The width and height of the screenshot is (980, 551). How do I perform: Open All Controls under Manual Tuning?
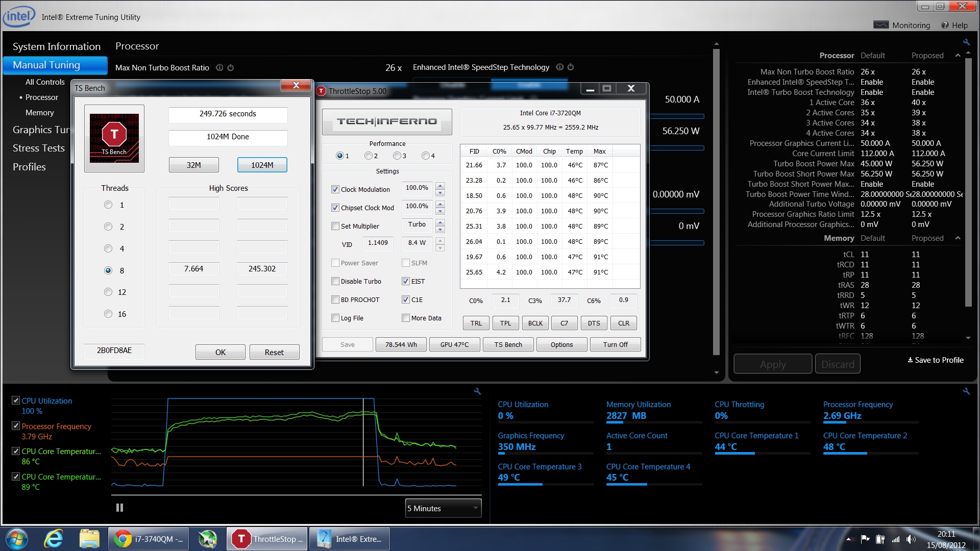(45, 82)
